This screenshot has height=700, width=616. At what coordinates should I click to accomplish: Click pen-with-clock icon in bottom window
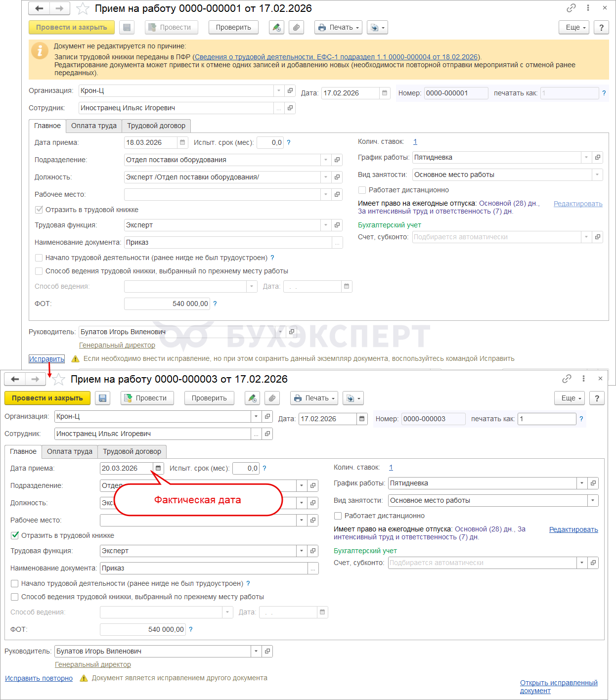pos(253,398)
